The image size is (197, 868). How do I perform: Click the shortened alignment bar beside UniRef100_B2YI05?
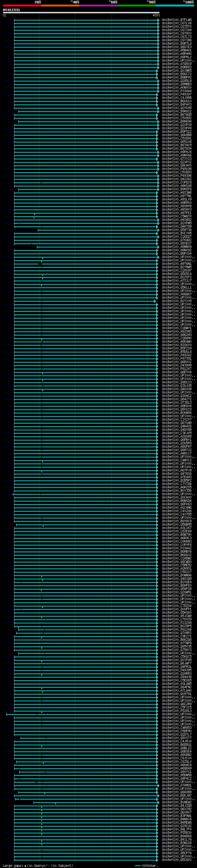(85, 301)
